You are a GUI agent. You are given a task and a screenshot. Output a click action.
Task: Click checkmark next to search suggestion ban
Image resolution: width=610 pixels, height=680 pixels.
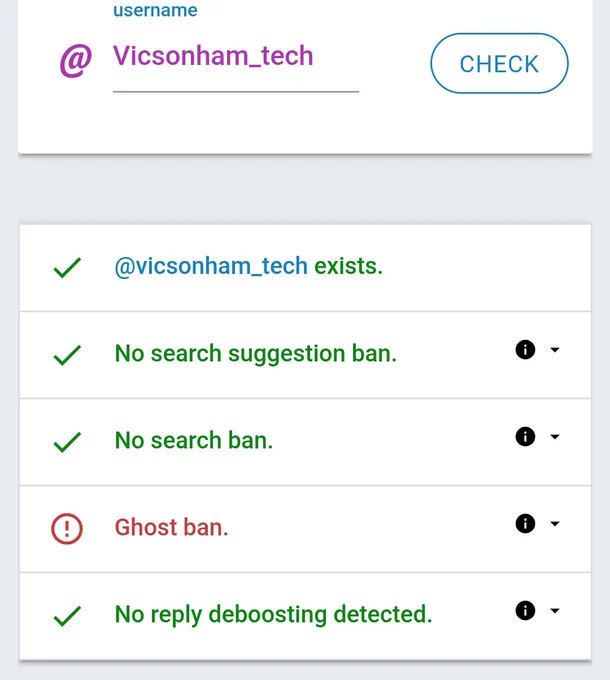67,355
